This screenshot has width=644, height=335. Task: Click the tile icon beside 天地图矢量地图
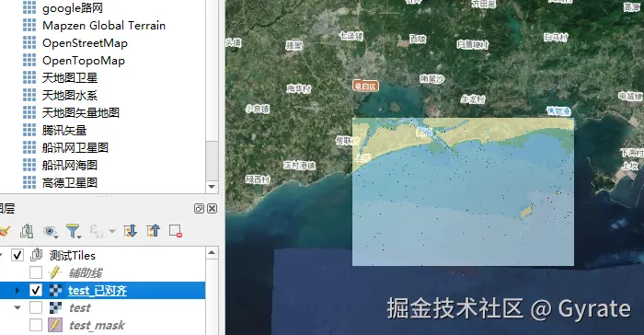point(29,112)
